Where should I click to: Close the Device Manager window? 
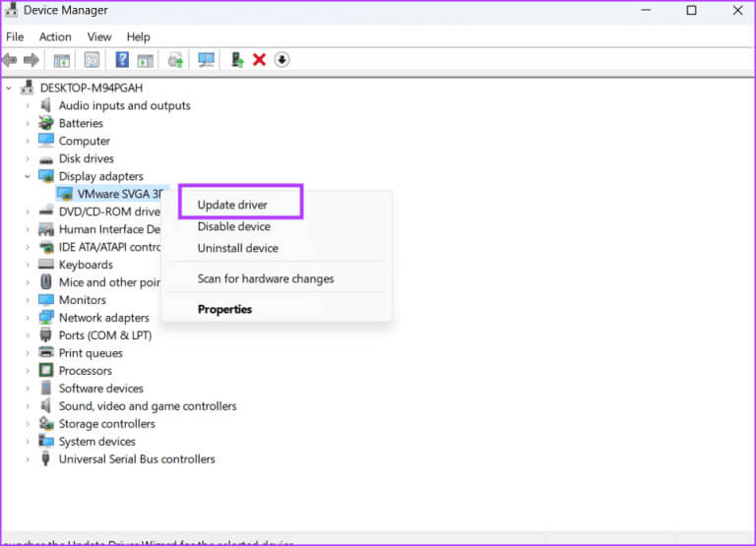point(737,10)
